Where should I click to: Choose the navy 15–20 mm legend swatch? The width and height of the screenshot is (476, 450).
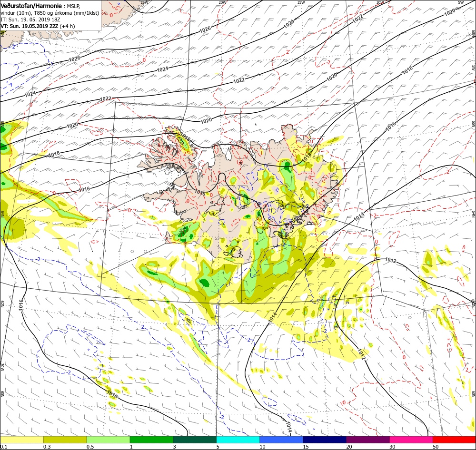point(325,440)
